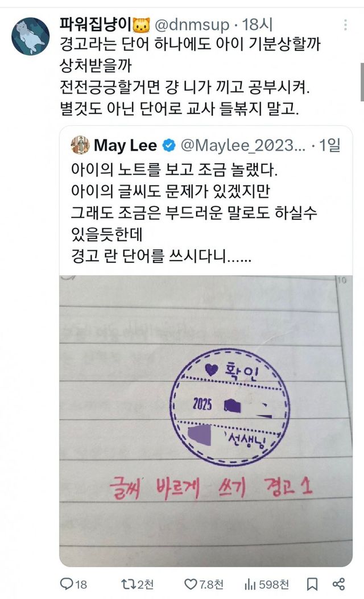Image resolution: width=364 pixels, height=599 pixels.
Task: Open 파워집냥이 profile avatar
Action: 31,36
